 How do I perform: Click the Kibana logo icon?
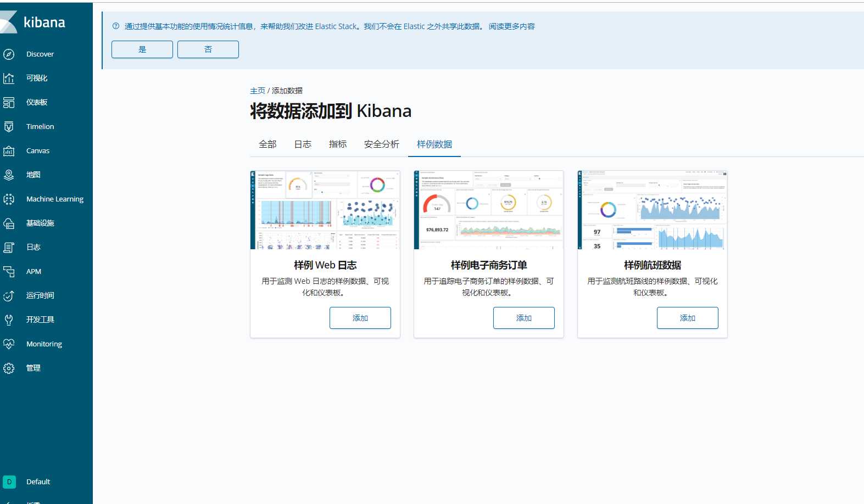coord(8,22)
